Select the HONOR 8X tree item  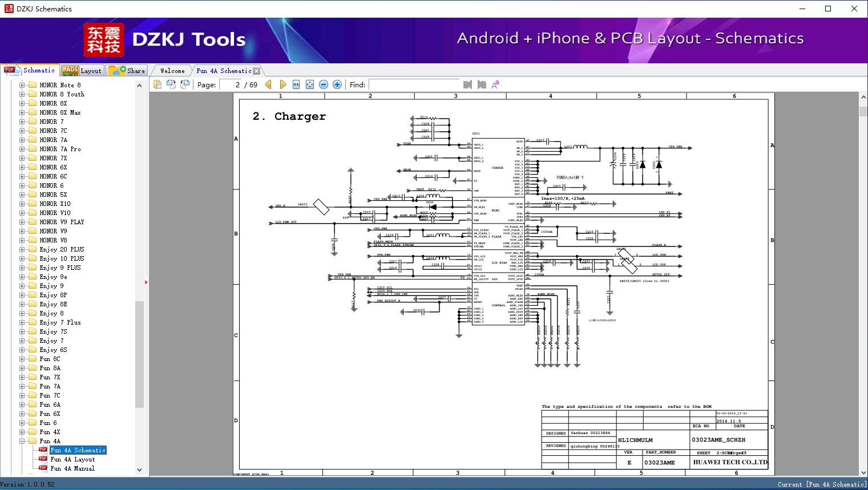[x=53, y=103]
